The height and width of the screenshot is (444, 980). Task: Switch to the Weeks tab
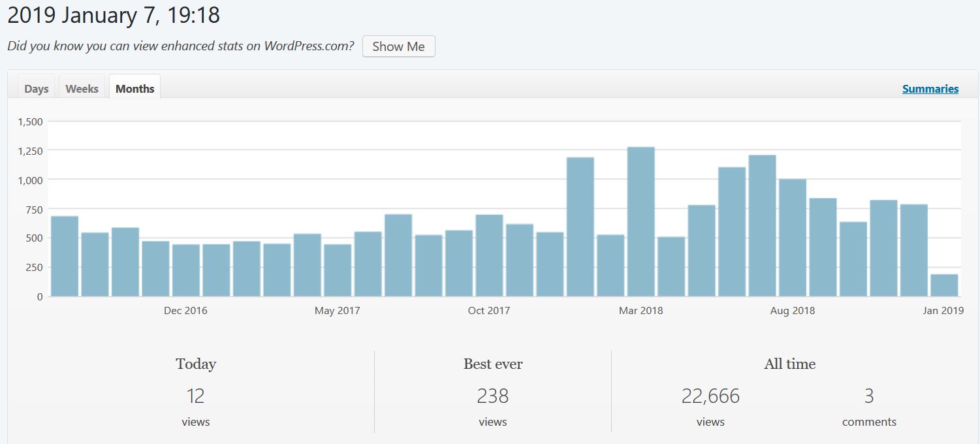pyautogui.click(x=82, y=88)
